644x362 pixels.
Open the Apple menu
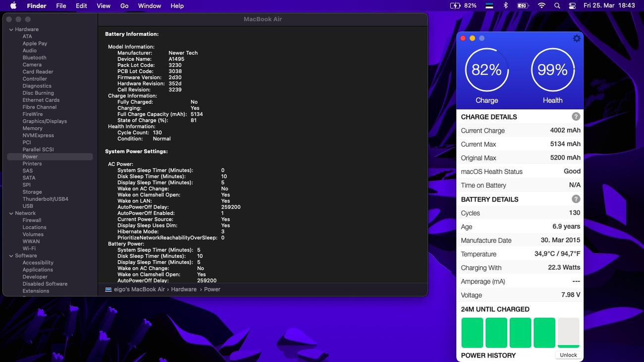(x=13, y=6)
